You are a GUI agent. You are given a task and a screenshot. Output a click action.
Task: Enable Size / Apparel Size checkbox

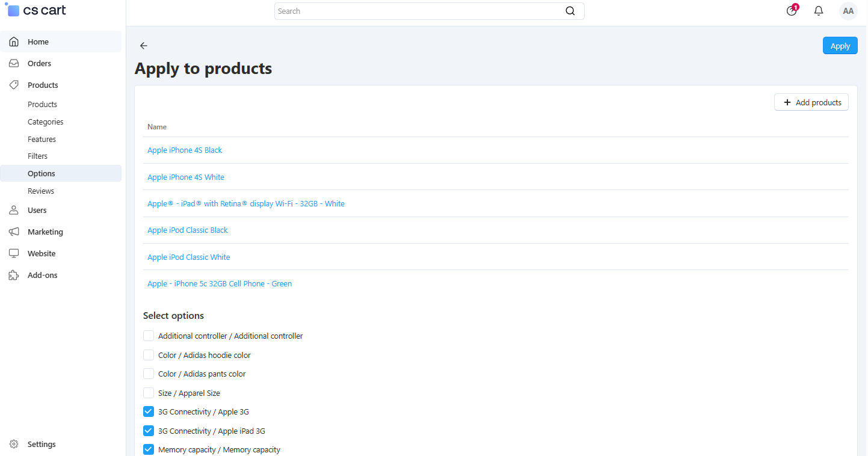click(149, 393)
